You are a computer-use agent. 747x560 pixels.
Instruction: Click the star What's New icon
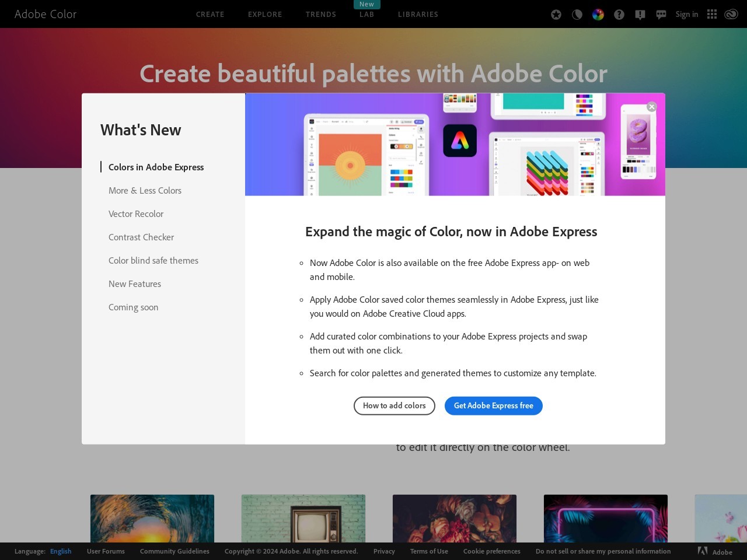pyautogui.click(x=556, y=15)
